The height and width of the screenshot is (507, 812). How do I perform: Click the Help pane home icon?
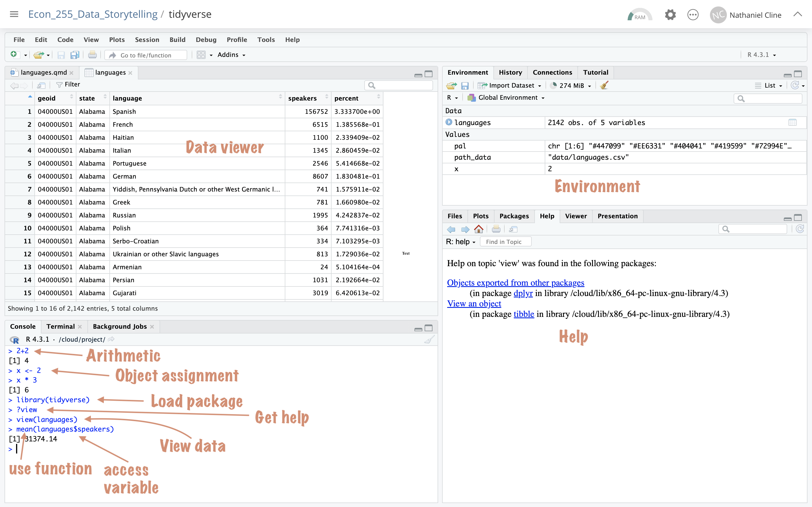(x=479, y=229)
